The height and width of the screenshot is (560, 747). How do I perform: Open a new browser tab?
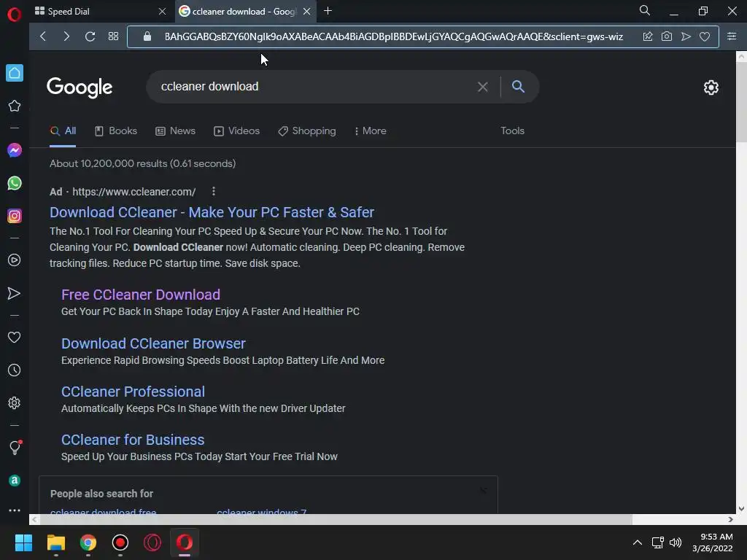[328, 11]
